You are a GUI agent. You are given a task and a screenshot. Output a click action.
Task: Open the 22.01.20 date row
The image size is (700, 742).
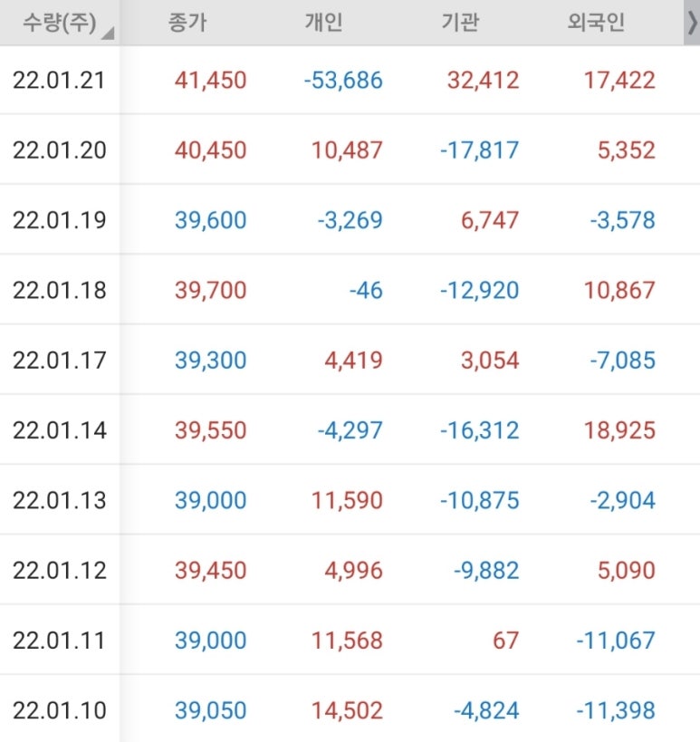tap(350, 150)
